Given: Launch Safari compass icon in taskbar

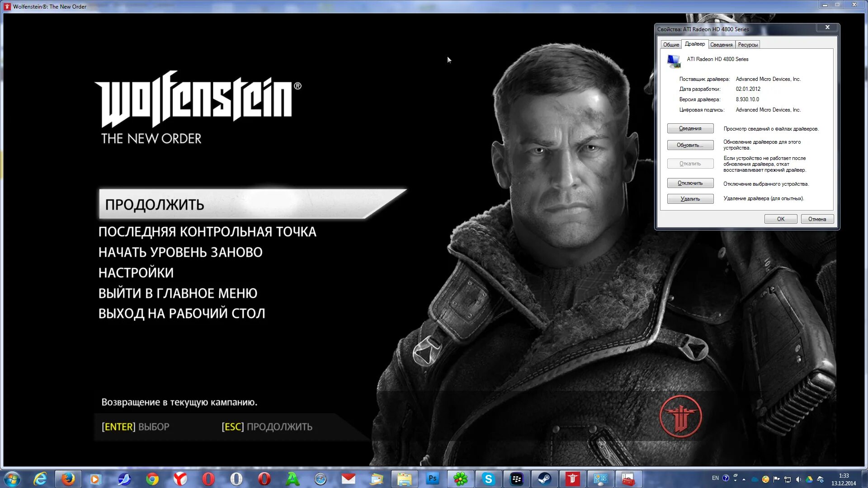Looking at the screenshot, I should click(x=321, y=479).
